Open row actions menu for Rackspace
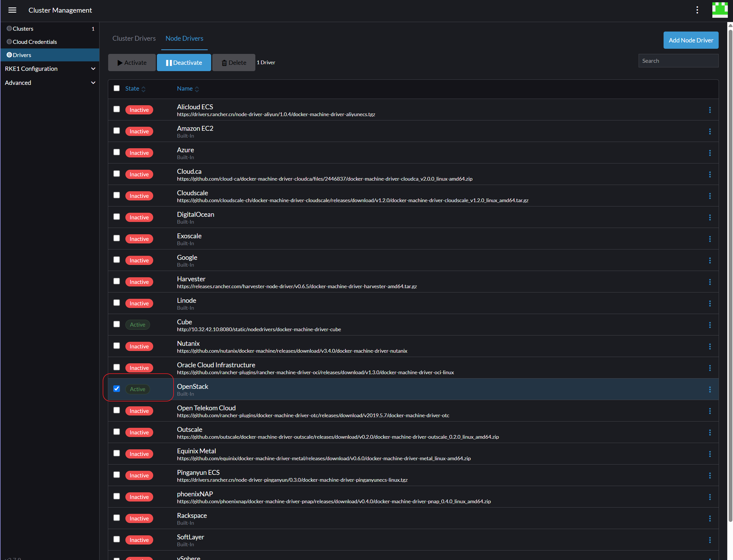 click(710, 518)
